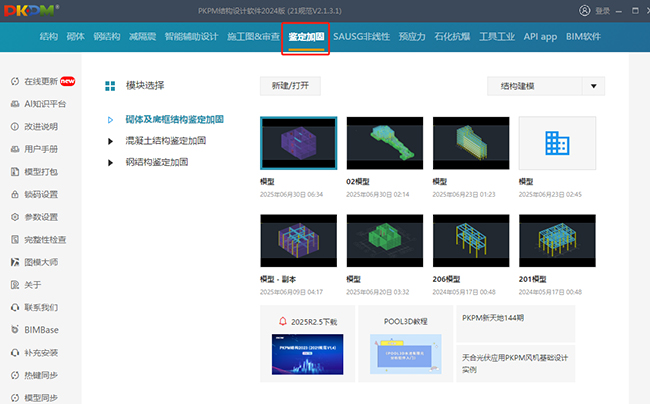Click the 模块选择 heading text
The width and height of the screenshot is (650, 404).
(145, 86)
